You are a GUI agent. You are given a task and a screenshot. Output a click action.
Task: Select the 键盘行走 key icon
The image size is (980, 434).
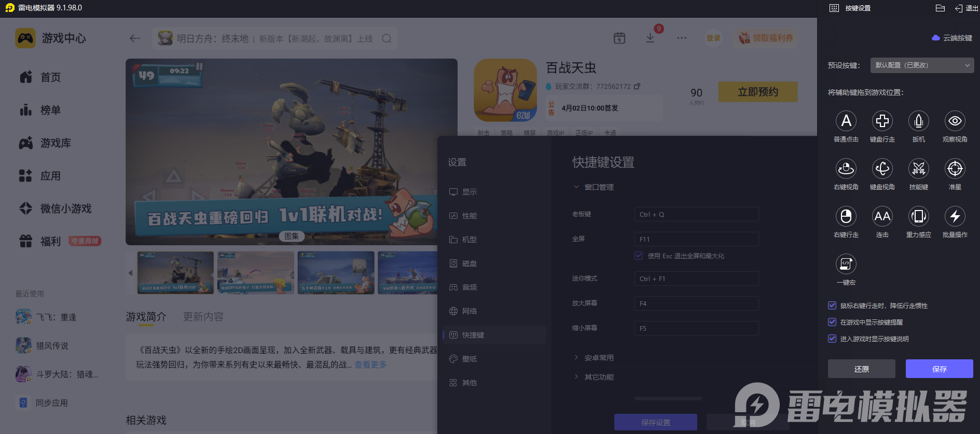click(x=882, y=121)
